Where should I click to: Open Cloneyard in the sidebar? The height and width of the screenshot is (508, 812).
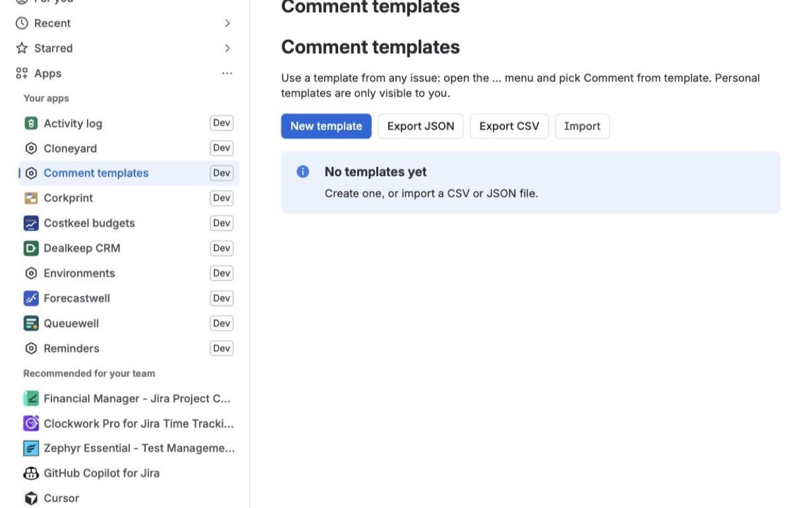[x=129, y=148]
